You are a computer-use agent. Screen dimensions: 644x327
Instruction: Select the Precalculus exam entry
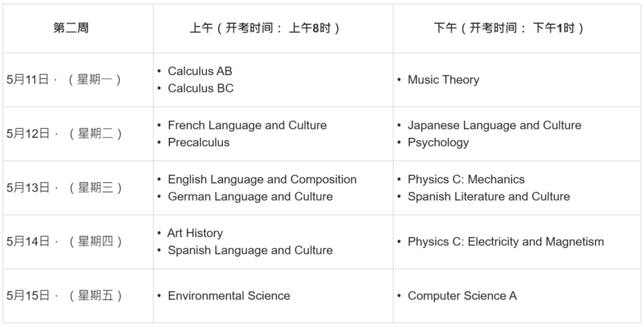[199, 143]
